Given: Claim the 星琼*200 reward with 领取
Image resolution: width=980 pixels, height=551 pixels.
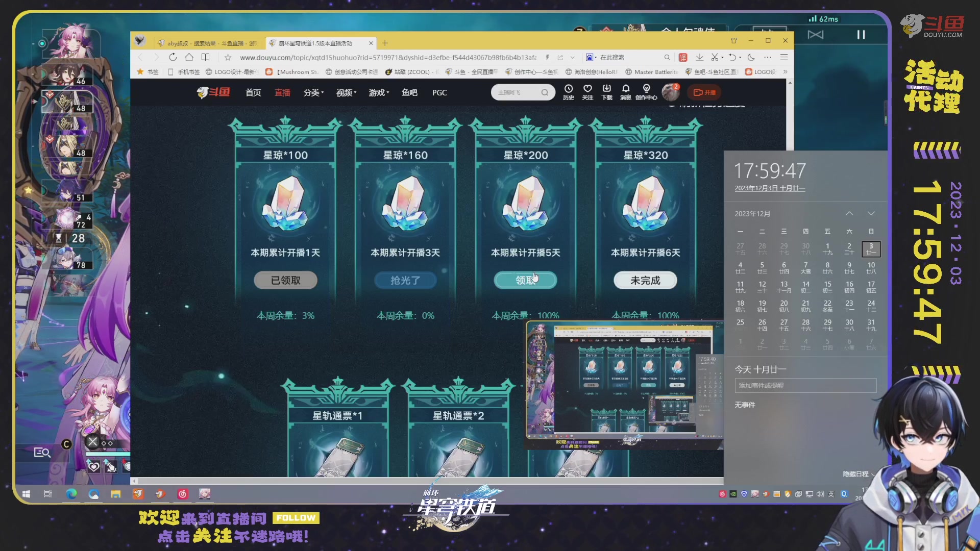Looking at the screenshot, I should pyautogui.click(x=525, y=280).
